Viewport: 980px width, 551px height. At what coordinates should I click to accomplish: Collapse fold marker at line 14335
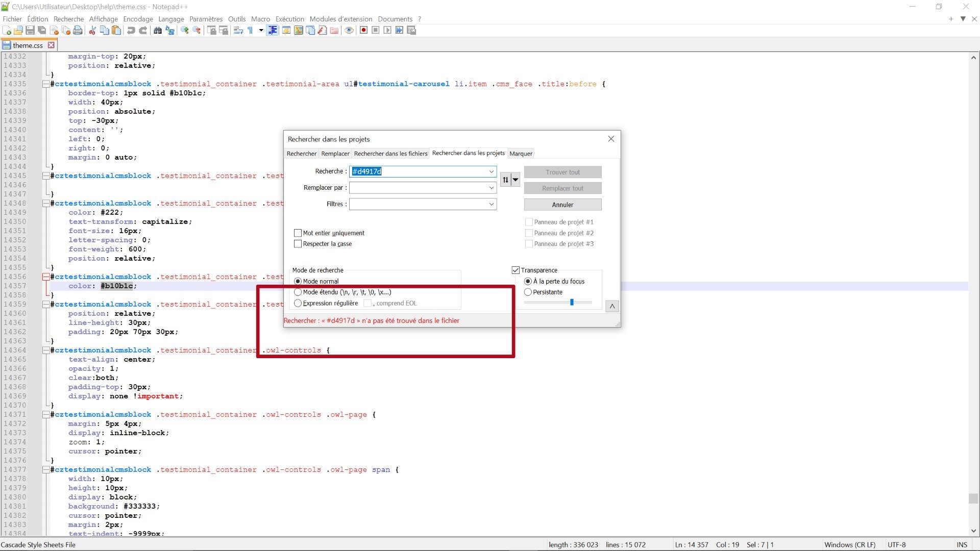pos(46,84)
